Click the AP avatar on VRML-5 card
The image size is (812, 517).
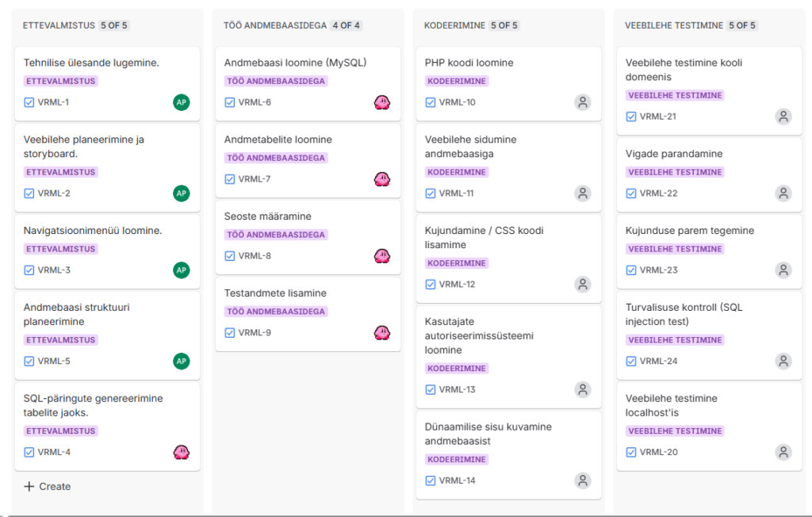point(182,362)
